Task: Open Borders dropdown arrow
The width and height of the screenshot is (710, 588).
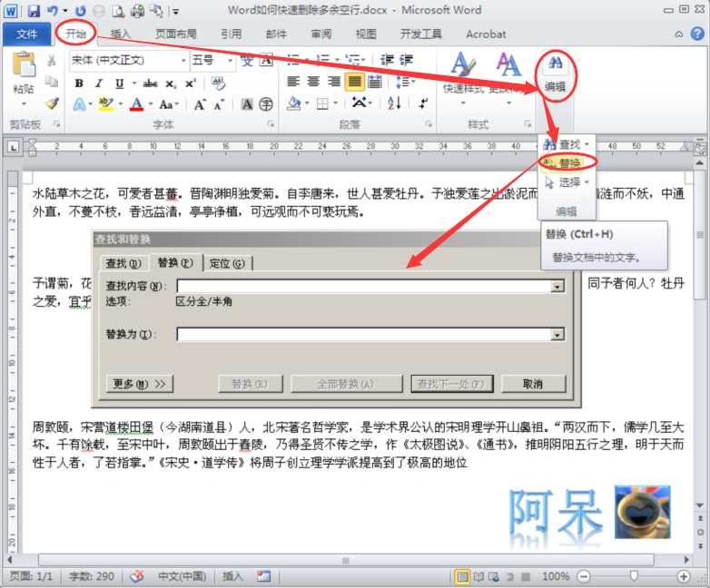Action: point(336,103)
